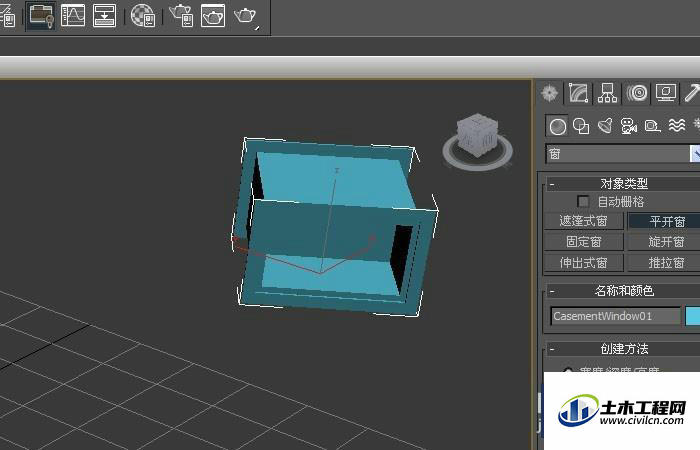This screenshot has height=450, width=700.
Task: Select the casement window object in viewport
Action: tap(333, 225)
